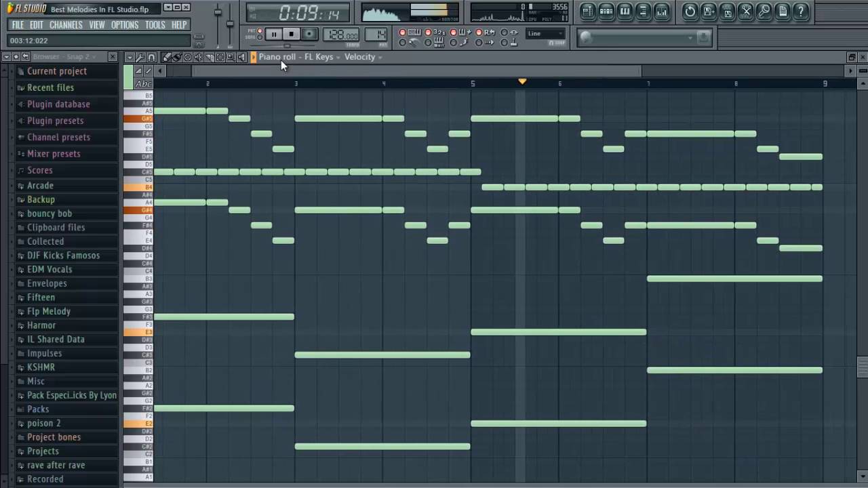Select the Draw pencil tool in piano roll
This screenshot has height=488, width=868.
[166, 58]
